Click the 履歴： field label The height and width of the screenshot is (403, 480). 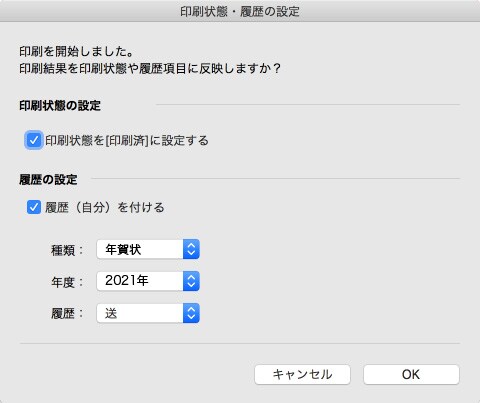pyautogui.click(x=67, y=314)
